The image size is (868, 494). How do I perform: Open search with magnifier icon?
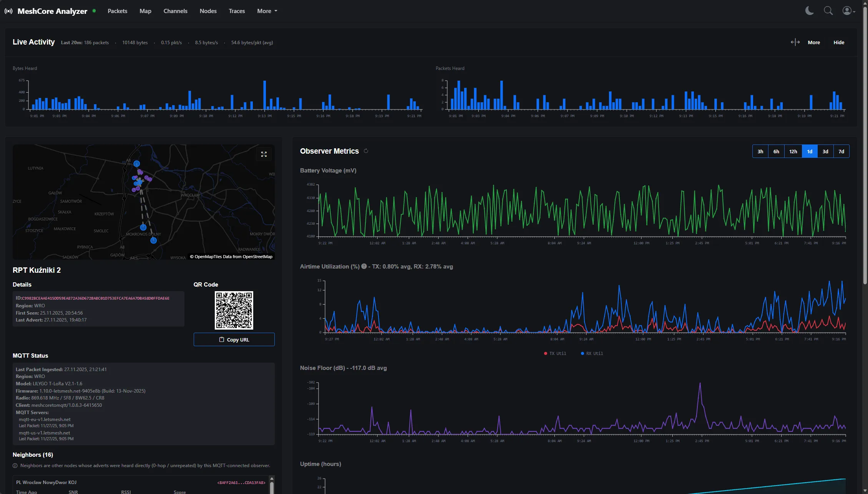[828, 11]
